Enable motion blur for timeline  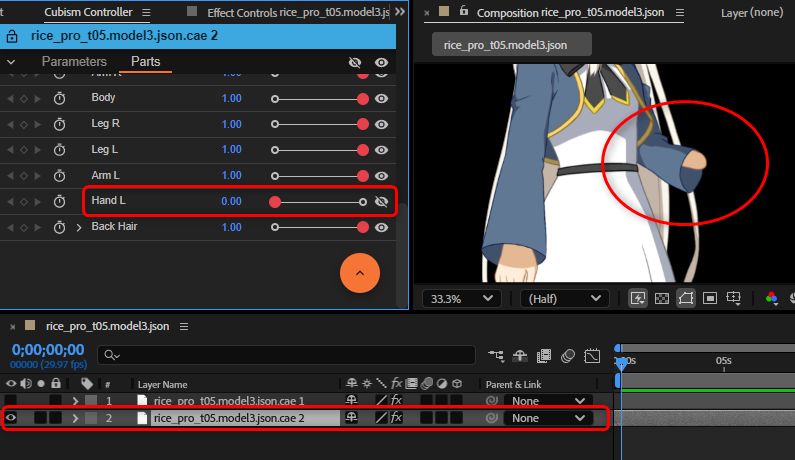click(568, 356)
